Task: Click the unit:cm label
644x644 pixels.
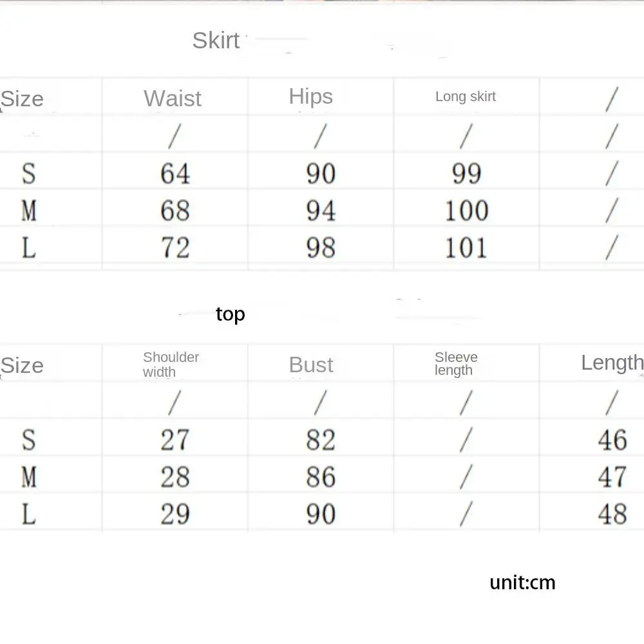Action: 522,582
